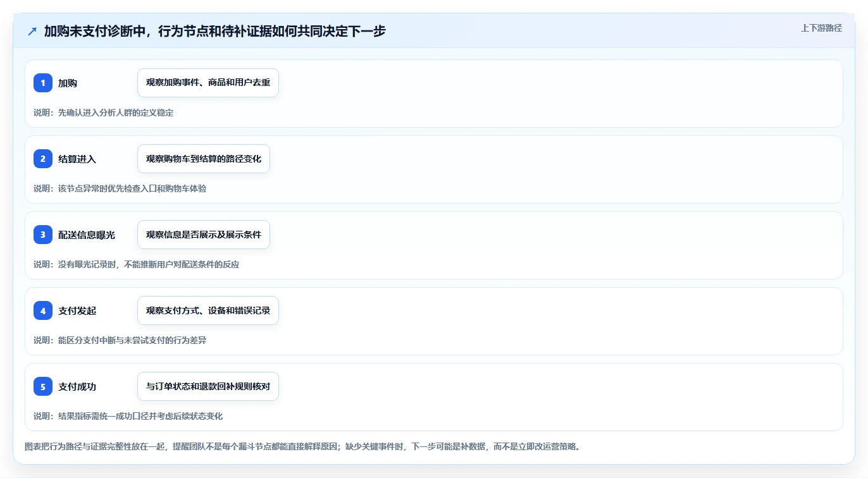The image size is (868, 478).
Task: Click the step 1 number badge
Action: tap(43, 83)
